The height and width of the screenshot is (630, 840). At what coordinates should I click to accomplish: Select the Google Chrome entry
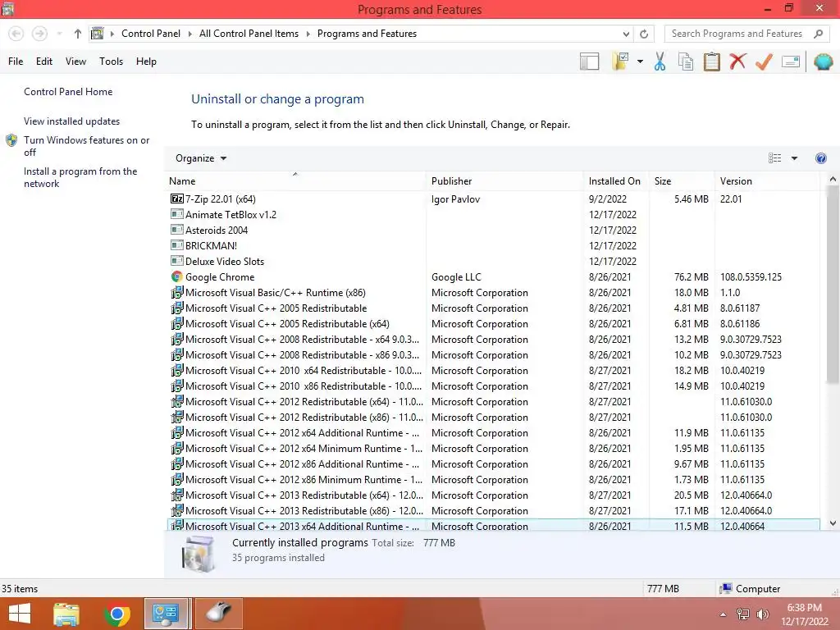(x=493, y=277)
